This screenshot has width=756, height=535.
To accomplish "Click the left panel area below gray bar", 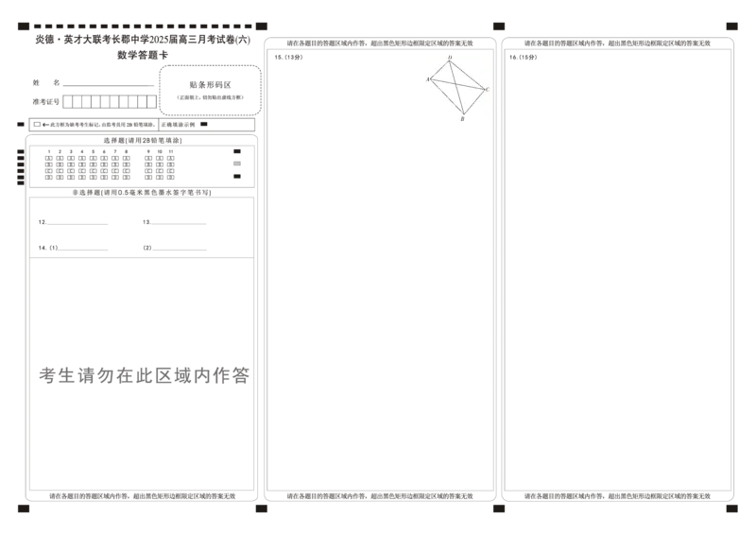I will point(144,435).
